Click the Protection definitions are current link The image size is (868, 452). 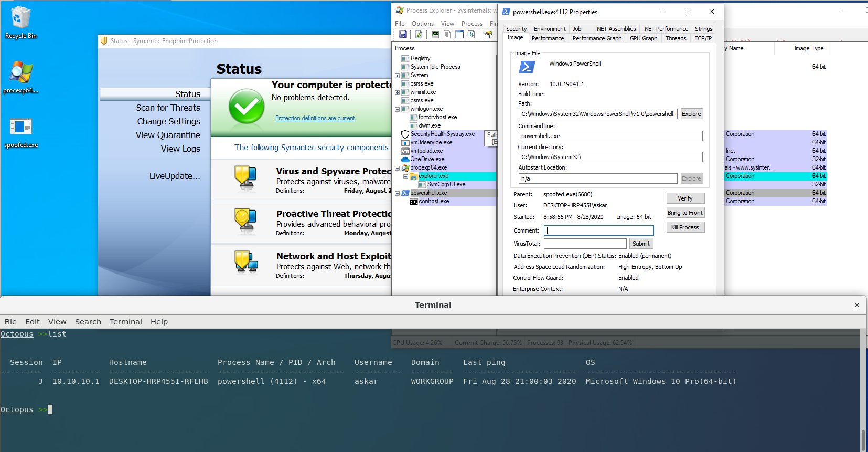click(315, 119)
